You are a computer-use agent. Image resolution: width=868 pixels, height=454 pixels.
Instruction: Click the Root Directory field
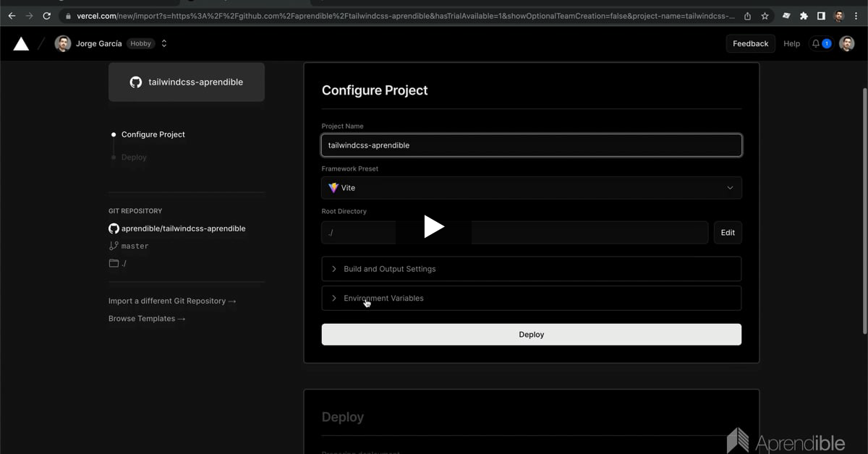[x=515, y=233]
